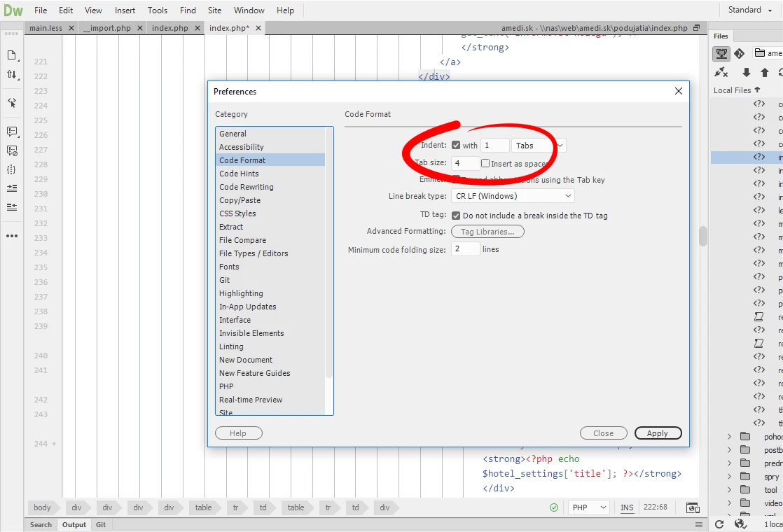Click the Dreamweaver Dw logo

tap(13, 10)
